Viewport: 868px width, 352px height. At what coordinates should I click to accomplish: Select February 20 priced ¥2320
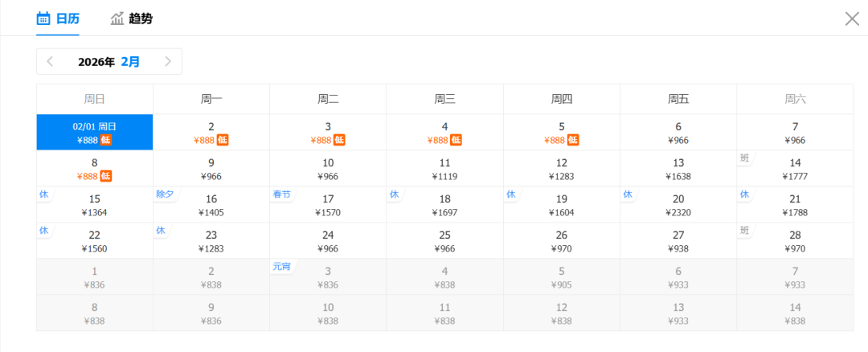(x=678, y=205)
